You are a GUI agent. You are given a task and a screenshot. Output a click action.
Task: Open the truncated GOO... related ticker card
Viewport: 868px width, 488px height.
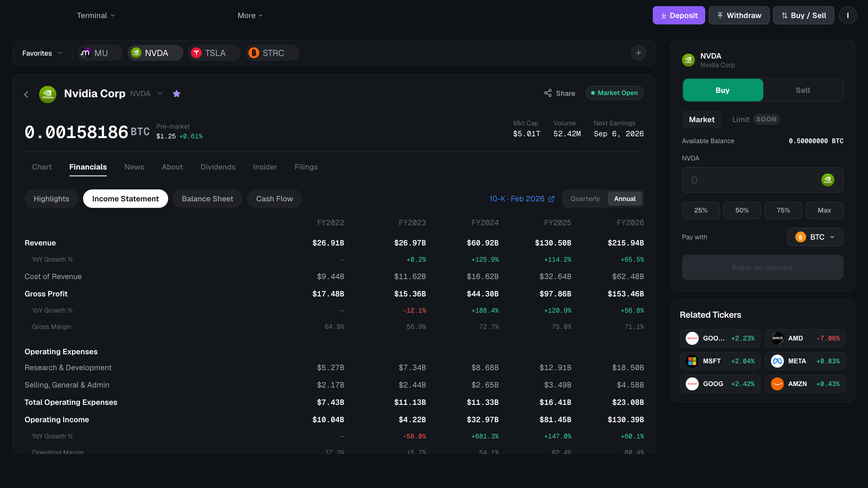720,338
